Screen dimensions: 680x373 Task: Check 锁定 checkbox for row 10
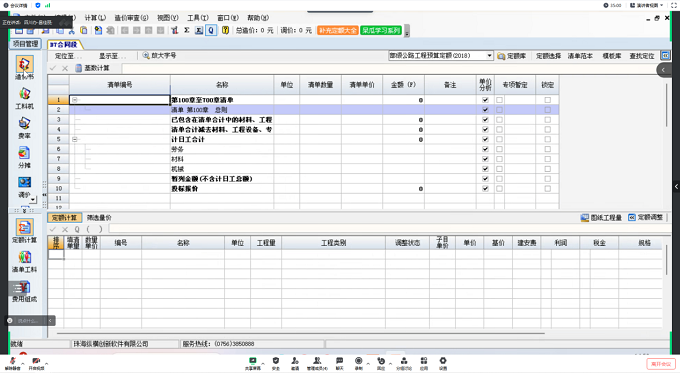547,189
